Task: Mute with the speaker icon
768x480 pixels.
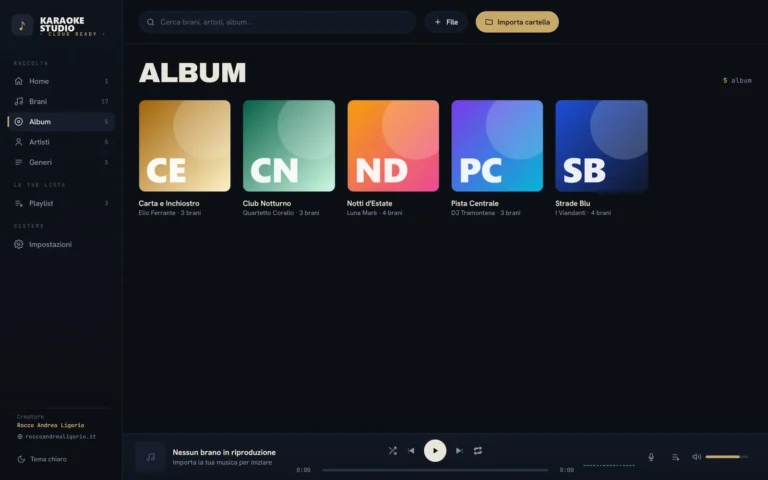Action: (x=696, y=457)
